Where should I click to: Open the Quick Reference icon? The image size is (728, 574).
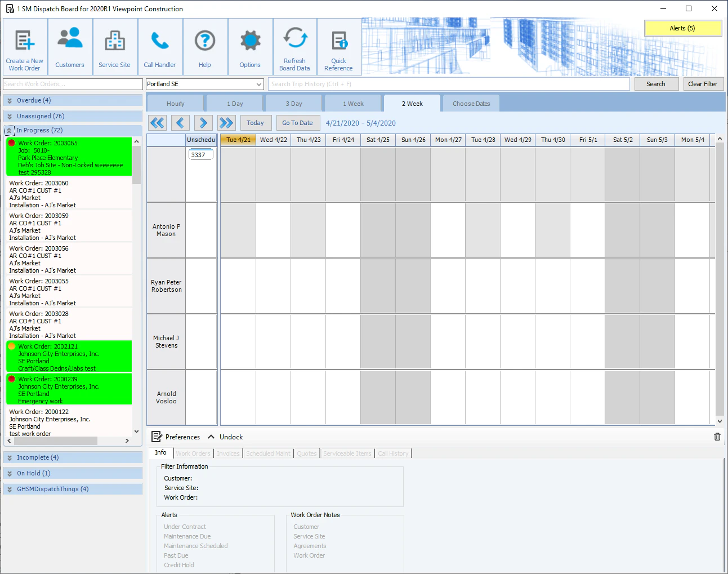pos(338,42)
